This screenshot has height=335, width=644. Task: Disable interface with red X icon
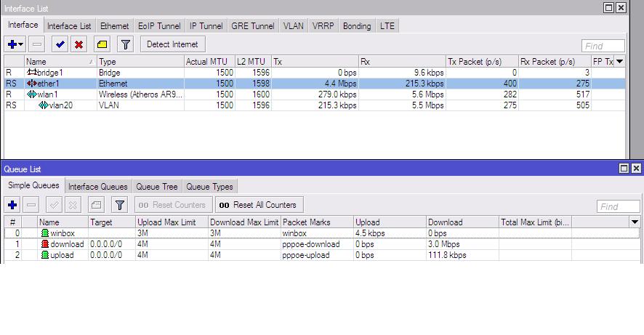pos(79,44)
